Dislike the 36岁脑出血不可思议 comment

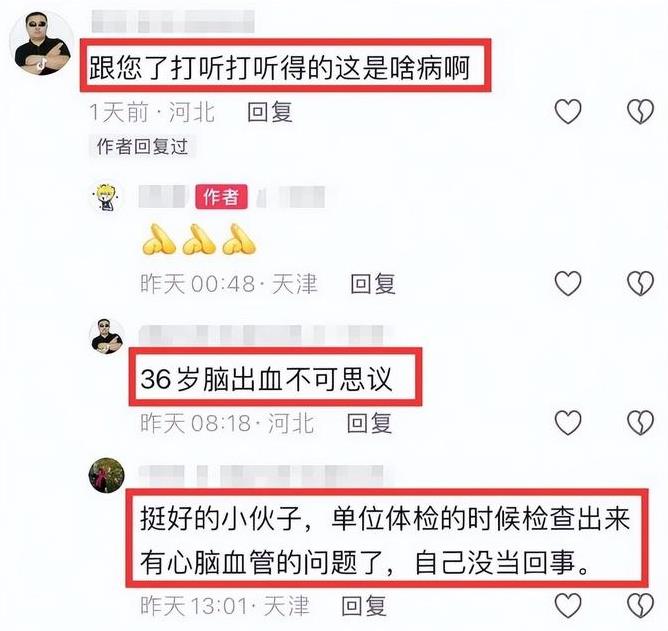tap(640, 423)
